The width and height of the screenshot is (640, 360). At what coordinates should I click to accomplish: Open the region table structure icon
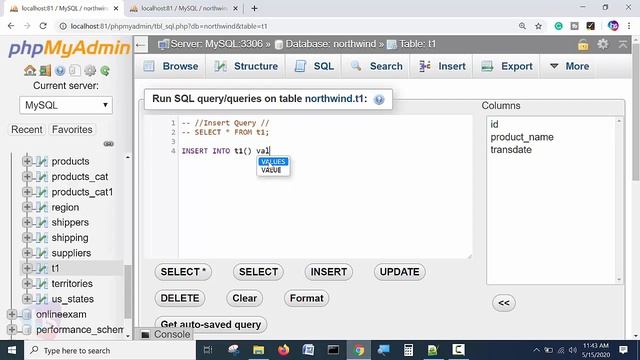click(41, 207)
